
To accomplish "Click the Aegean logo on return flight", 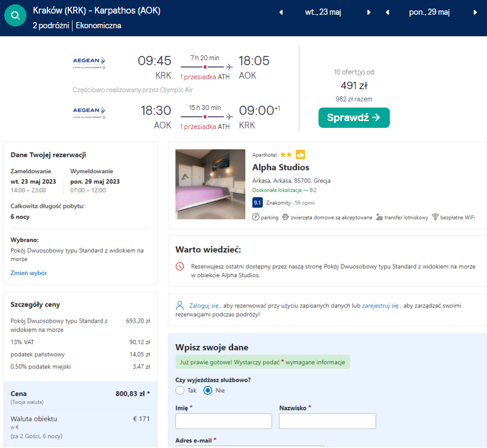I will (x=89, y=112).
